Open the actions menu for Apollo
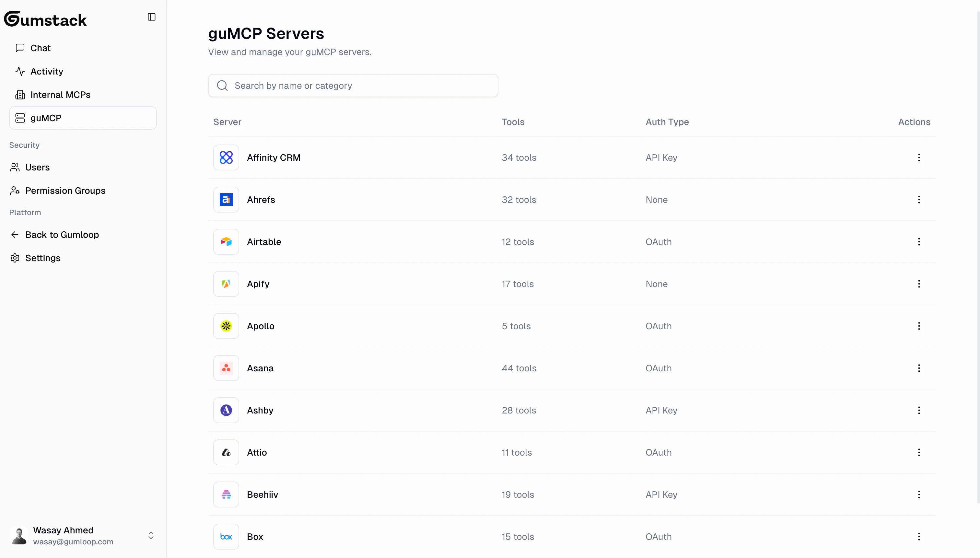This screenshot has width=980, height=558. (919, 326)
